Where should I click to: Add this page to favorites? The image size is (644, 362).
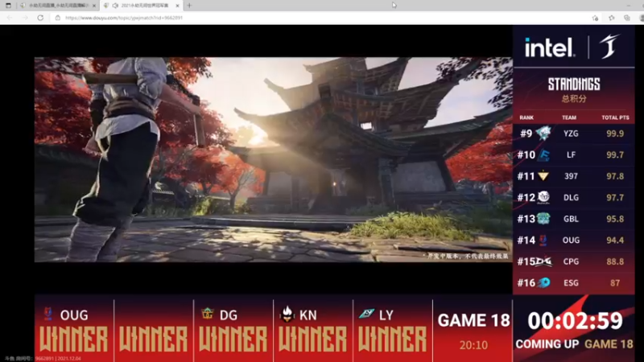595,18
